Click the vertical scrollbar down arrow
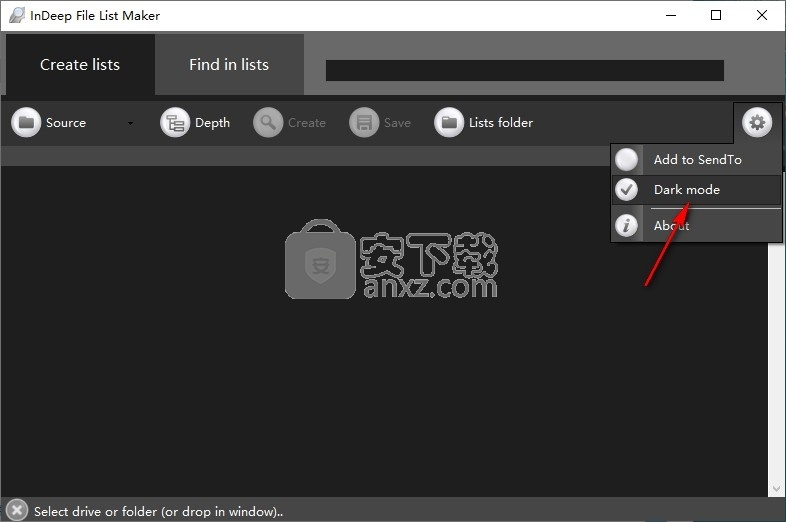786x522 pixels. pyautogui.click(x=776, y=488)
